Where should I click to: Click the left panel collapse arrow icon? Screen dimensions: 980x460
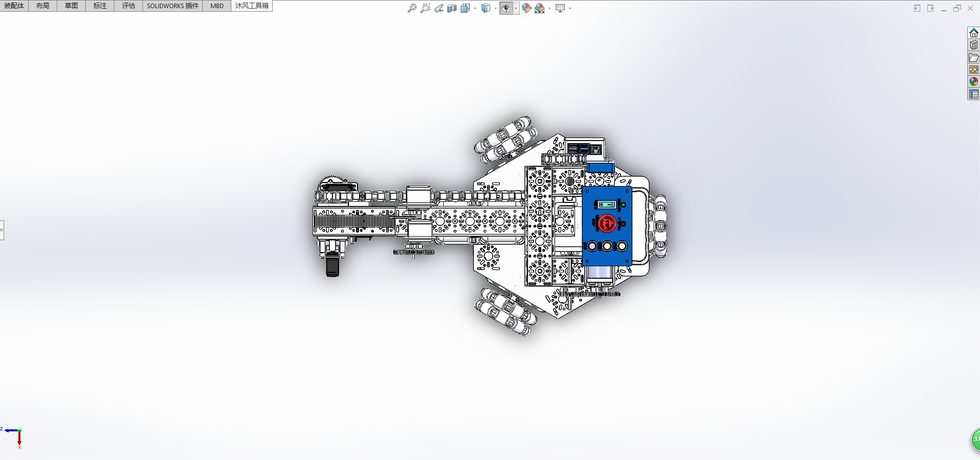point(917,8)
